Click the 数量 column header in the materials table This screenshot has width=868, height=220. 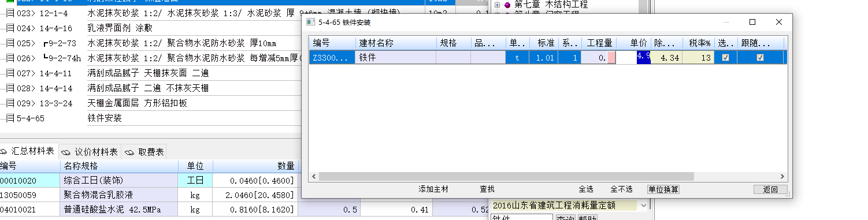256,166
